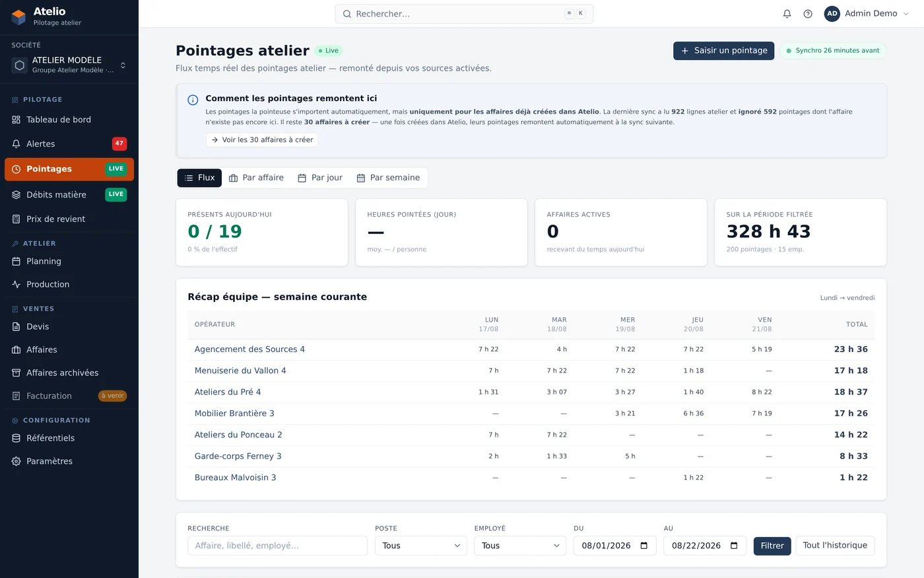Click the Filtrer button

pyautogui.click(x=772, y=546)
